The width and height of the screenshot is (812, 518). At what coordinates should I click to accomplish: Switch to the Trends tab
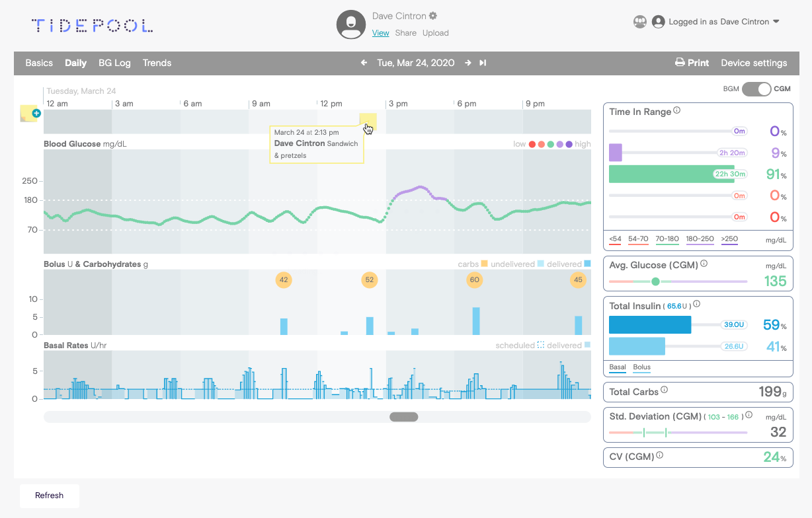157,63
